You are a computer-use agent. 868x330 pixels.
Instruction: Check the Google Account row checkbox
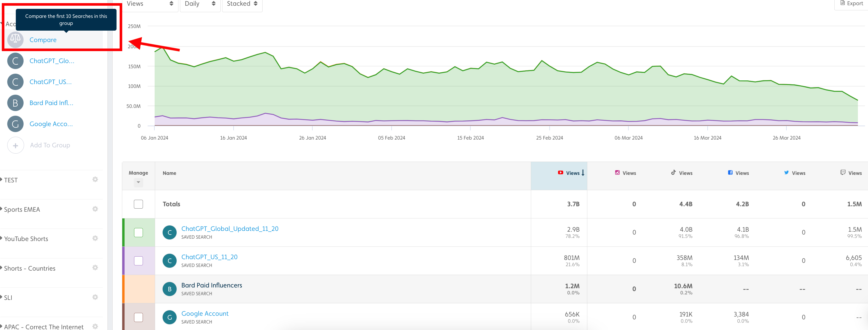coord(138,317)
